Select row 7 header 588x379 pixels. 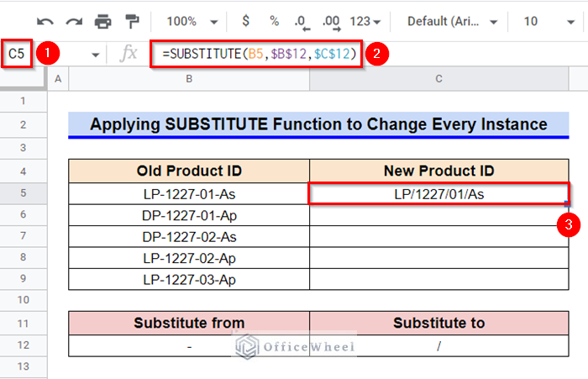(24, 236)
